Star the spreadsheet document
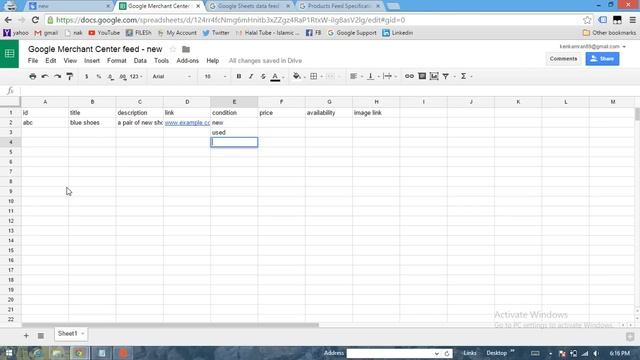 (x=173, y=49)
